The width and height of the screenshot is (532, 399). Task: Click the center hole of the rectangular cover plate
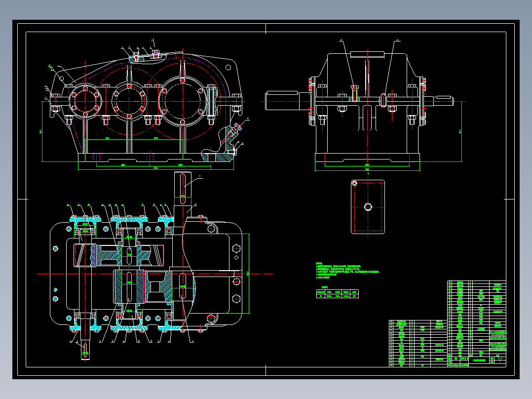(368, 207)
